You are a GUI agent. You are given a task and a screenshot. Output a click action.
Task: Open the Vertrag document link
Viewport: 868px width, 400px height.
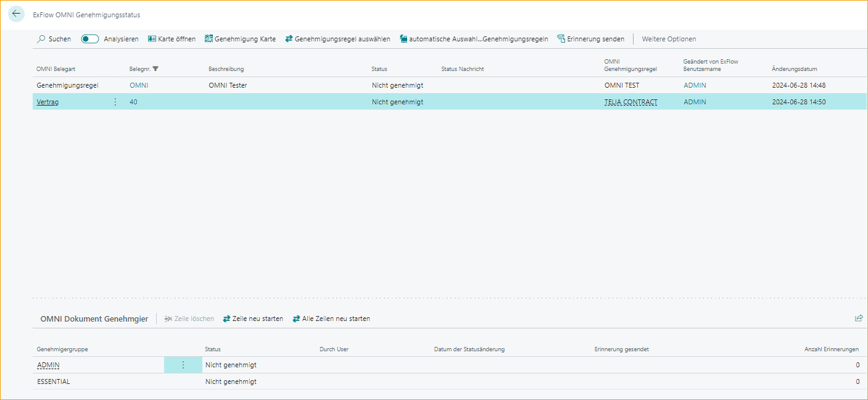pyautogui.click(x=48, y=102)
